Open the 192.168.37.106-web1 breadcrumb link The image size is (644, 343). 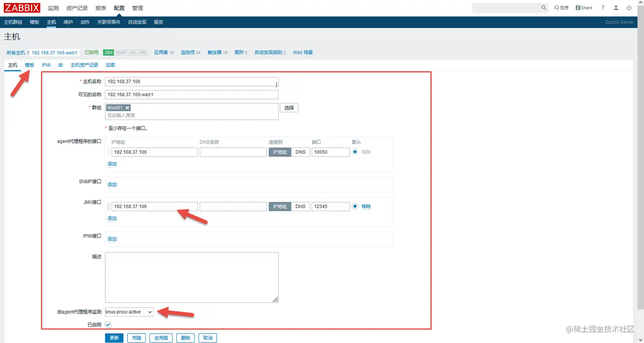click(55, 53)
